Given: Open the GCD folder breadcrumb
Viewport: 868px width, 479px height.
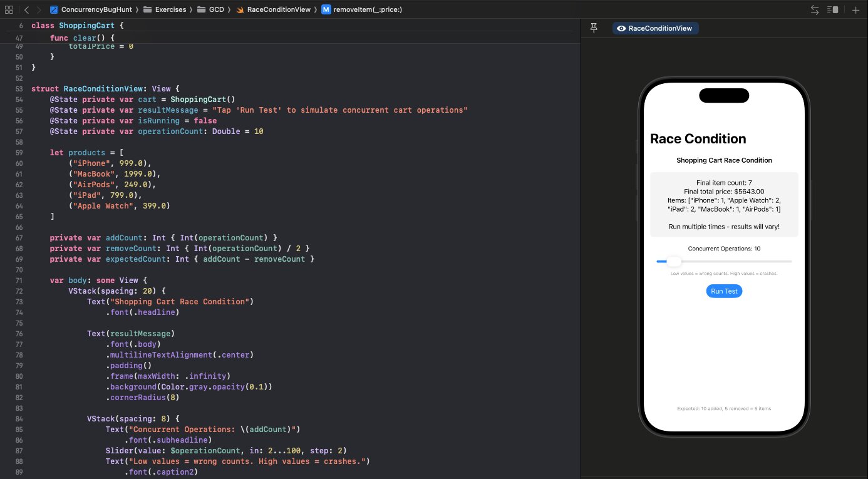Looking at the screenshot, I should click(x=216, y=10).
